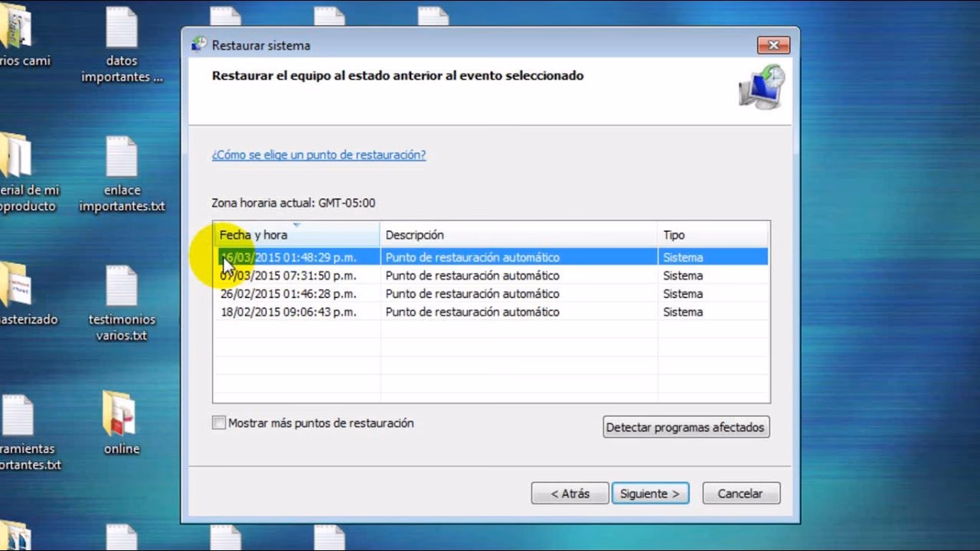
Task: Click 'Detectar programas afectados'
Action: 685,427
